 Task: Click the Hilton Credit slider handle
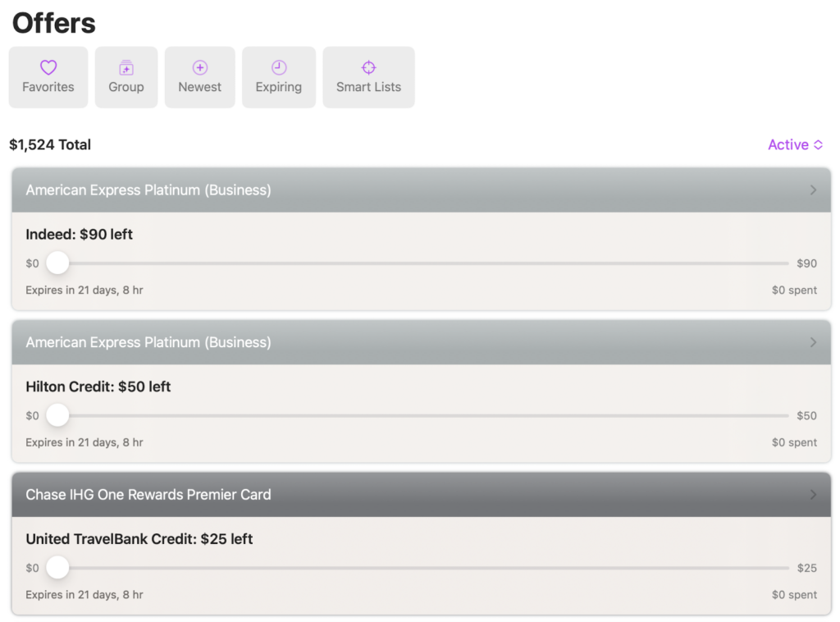57,415
